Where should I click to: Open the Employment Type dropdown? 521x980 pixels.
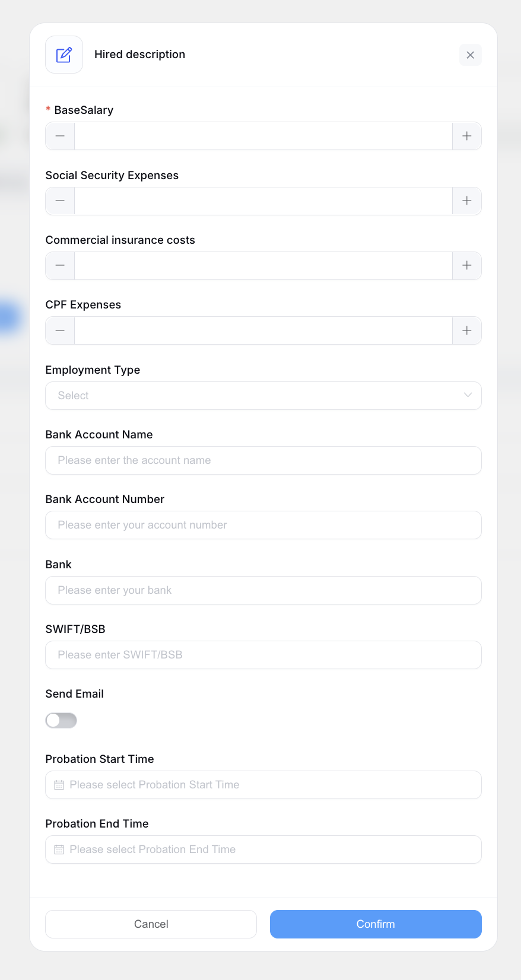coord(263,396)
